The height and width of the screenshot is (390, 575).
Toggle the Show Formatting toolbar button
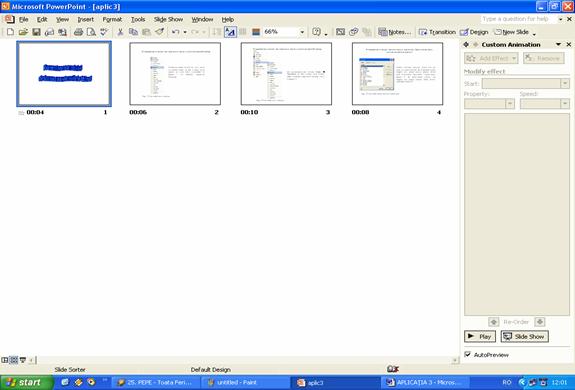pos(230,32)
